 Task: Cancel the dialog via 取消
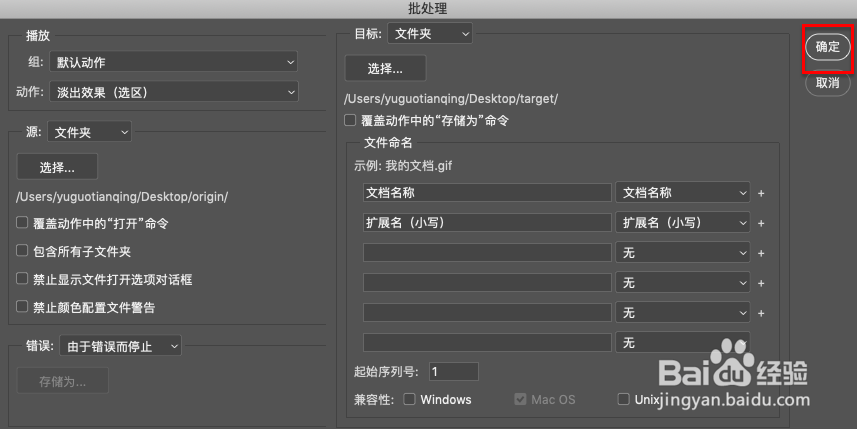coord(827,83)
